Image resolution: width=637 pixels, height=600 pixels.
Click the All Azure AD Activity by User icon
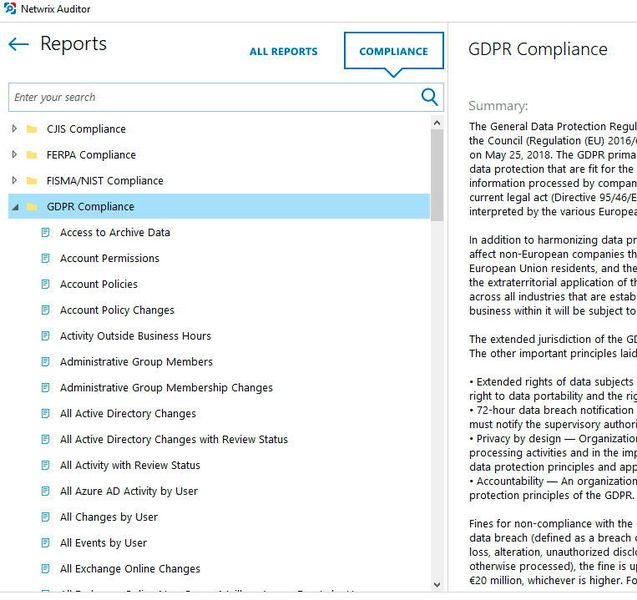[46, 492]
